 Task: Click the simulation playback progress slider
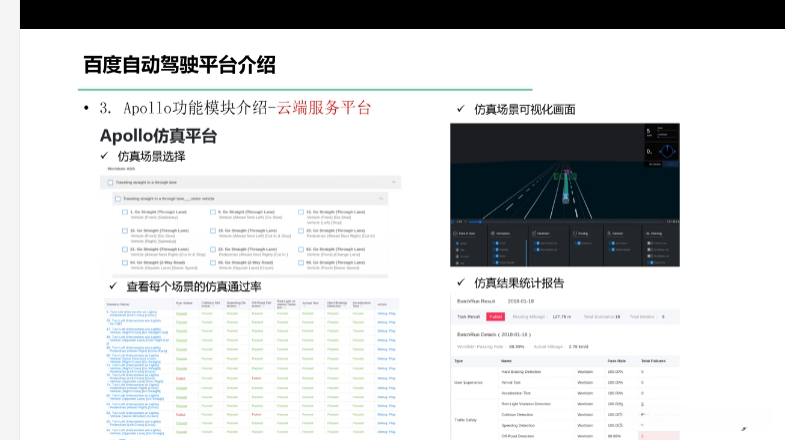click(x=566, y=221)
